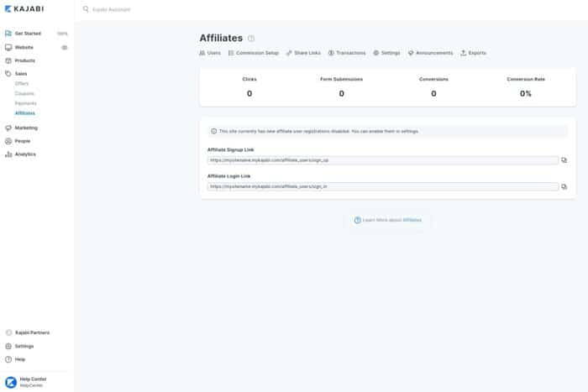Image resolution: width=588 pixels, height=392 pixels.
Task: Click the Users tab people icon
Action: (202, 53)
